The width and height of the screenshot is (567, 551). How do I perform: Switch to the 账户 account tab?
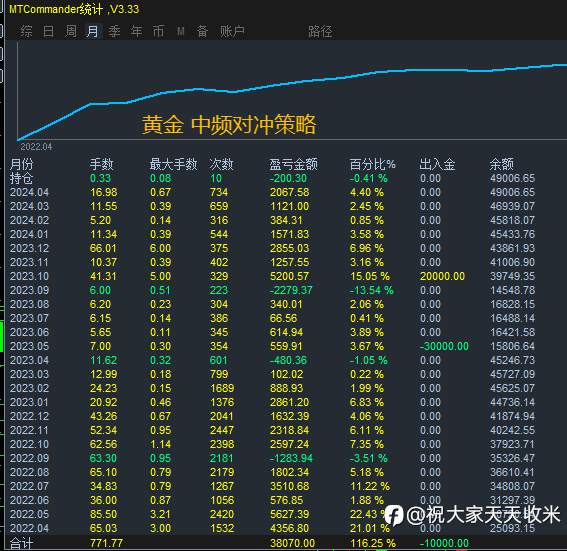point(233,31)
